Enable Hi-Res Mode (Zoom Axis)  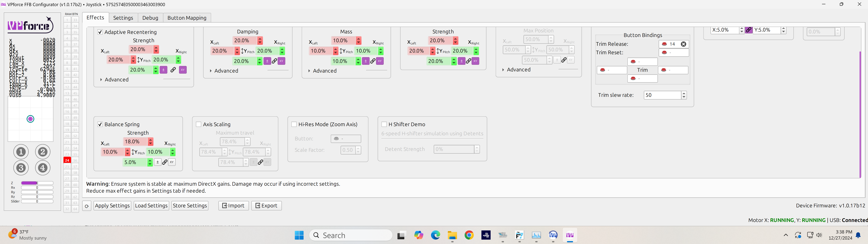[293, 124]
